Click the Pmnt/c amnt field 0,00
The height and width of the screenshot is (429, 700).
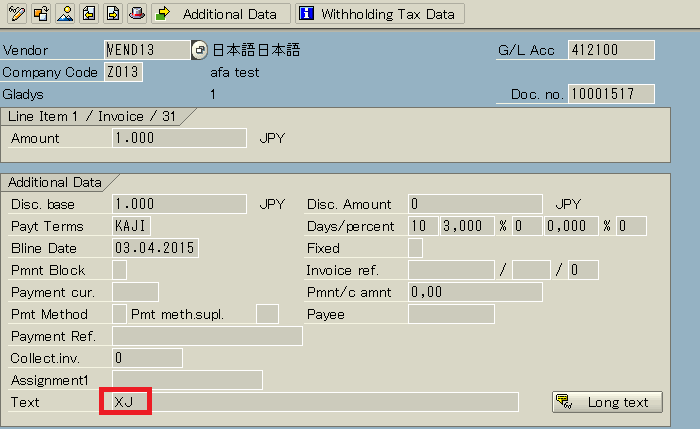coord(475,292)
